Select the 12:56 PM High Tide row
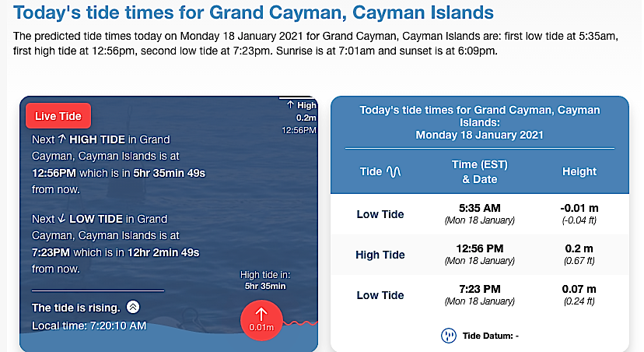This screenshot has width=644, height=352. (479, 255)
